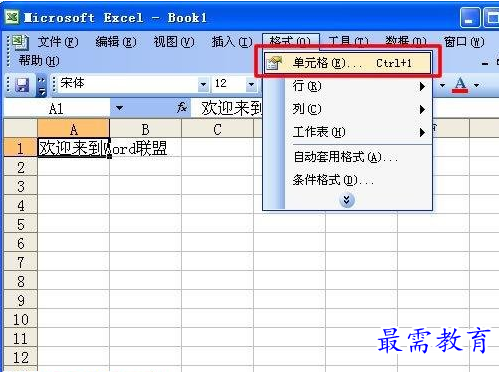This screenshot has height=372, width=499.
Task: Select row 9 header
Action: [x=20, y=300]
